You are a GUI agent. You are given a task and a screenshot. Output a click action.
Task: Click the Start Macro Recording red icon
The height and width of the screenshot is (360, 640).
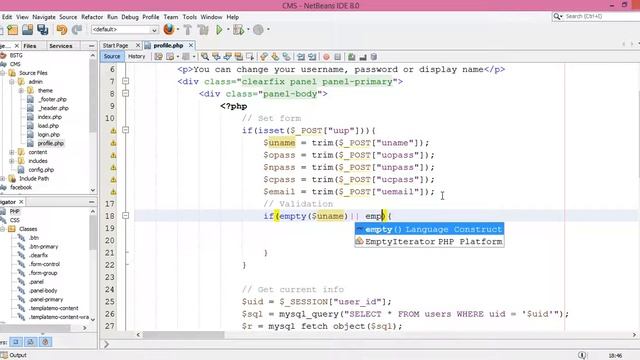(326, 57)
